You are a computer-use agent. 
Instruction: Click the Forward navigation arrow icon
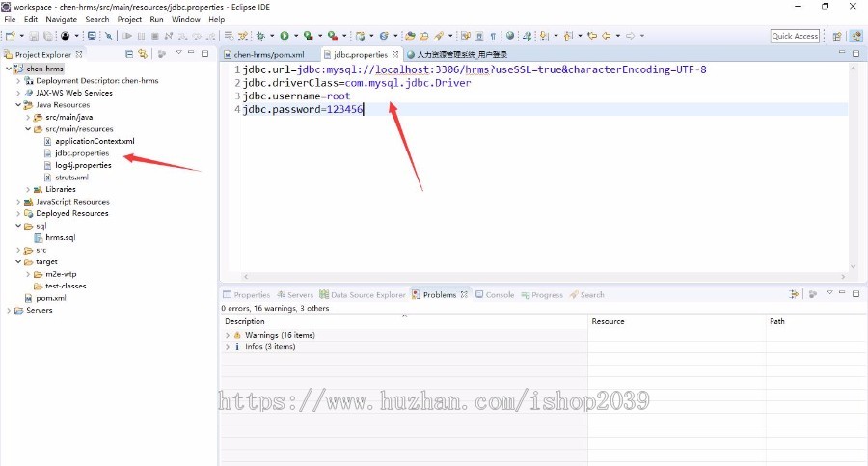tap(630, 36)
